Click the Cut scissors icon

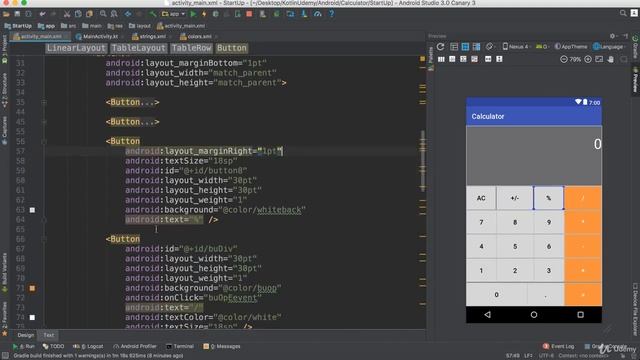[67, 14]
